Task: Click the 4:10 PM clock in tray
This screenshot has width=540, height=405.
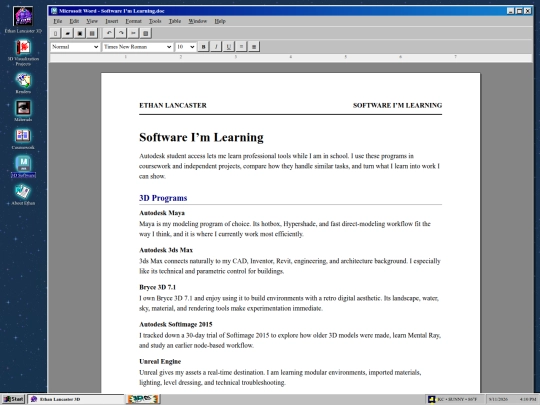Action: (528, 399)
